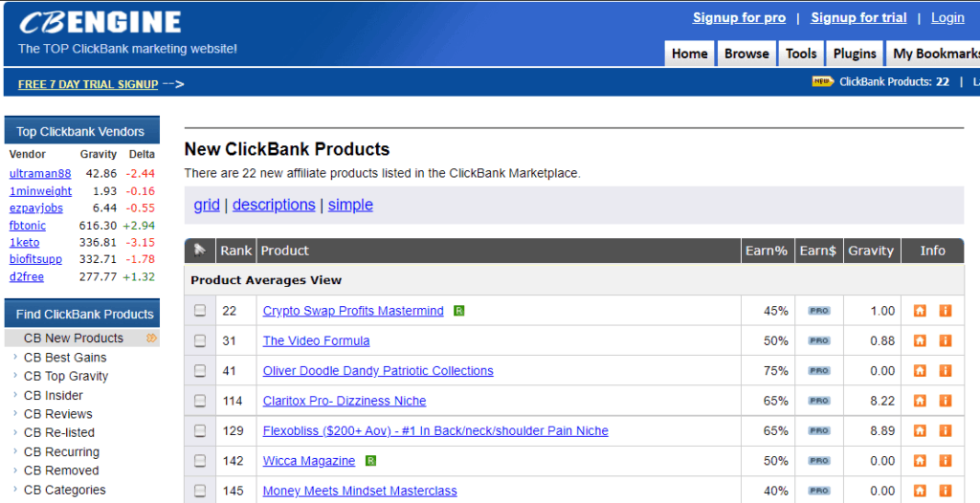The width and height of the screenshot is (980, 503).
Task: Open home icon for Oliver Doodle Dandy row
Action: click(x=920, y=370)
